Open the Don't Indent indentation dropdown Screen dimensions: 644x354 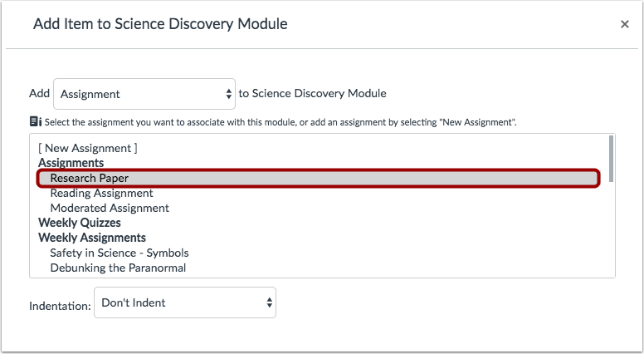pyautogui.click(x=185, y=302)
